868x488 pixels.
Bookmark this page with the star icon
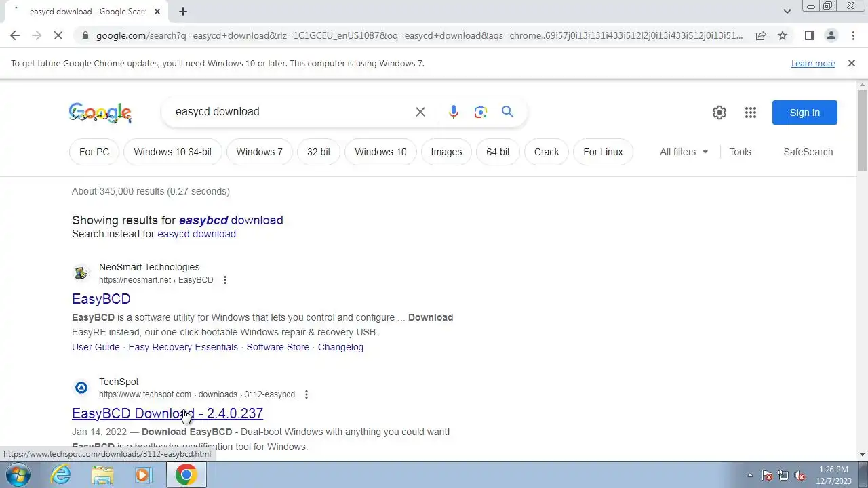[x=783, y=35]
